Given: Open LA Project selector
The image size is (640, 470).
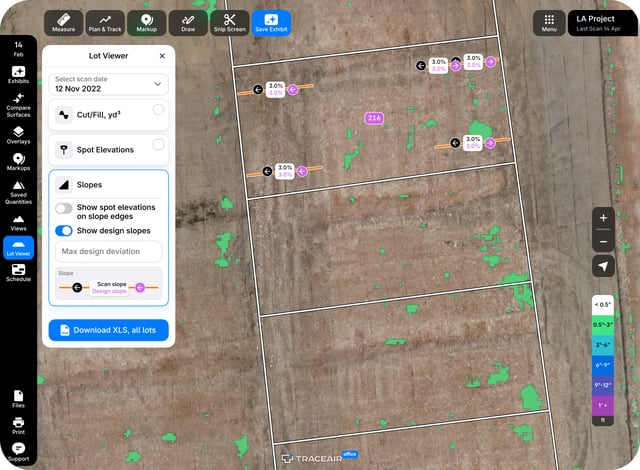Looking at the screenshot, I should click(x=602, y=23).
